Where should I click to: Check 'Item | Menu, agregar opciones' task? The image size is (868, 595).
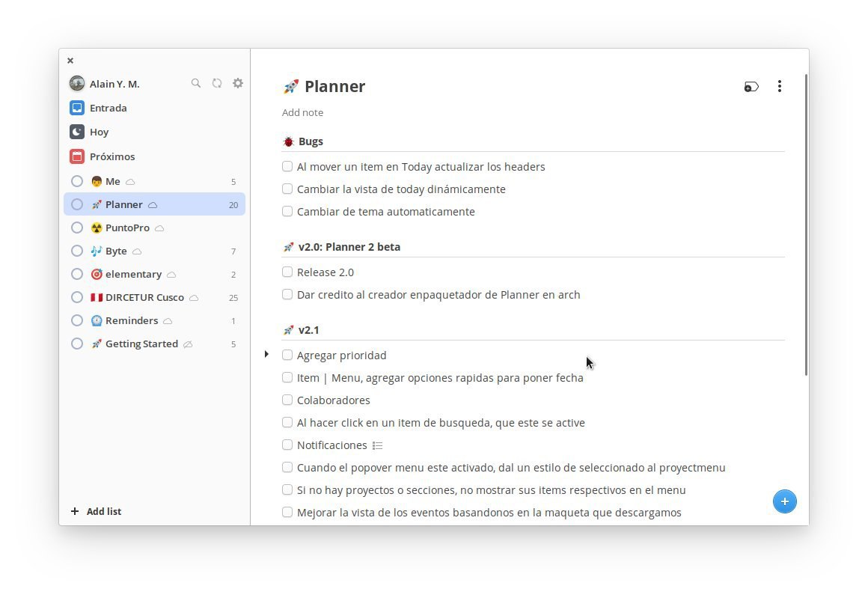pos(287,377)
